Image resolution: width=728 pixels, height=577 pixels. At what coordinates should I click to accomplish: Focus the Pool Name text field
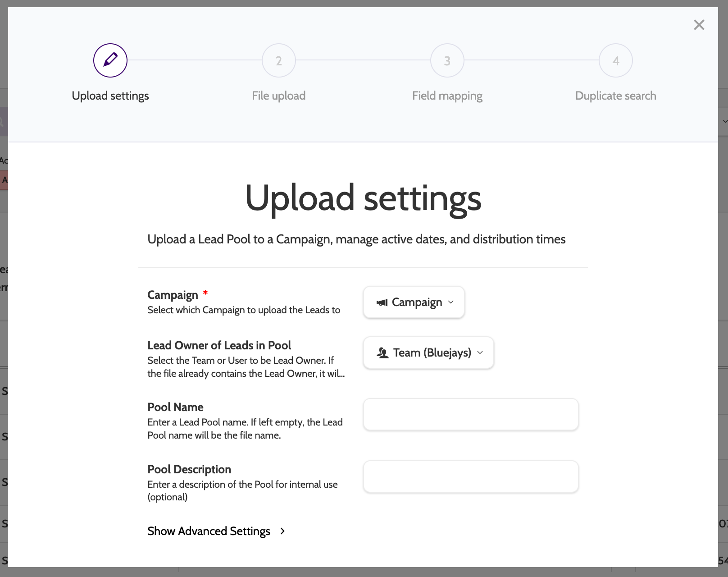471,415
